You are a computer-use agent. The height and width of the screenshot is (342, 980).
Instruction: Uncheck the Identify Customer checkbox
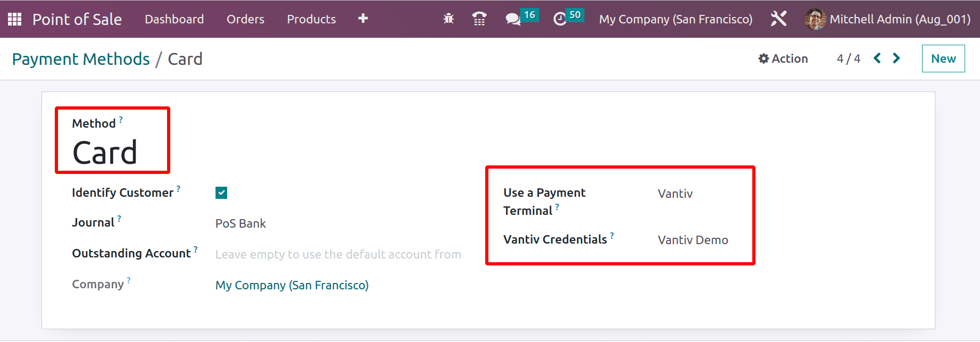221,193
